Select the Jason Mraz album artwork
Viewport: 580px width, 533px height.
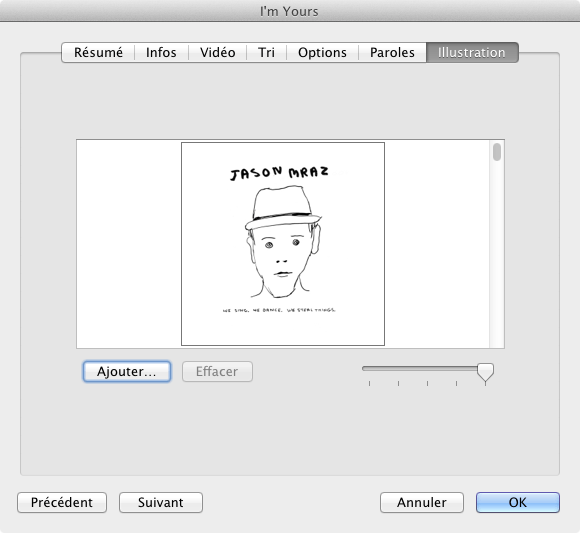(x=283, y=244)
